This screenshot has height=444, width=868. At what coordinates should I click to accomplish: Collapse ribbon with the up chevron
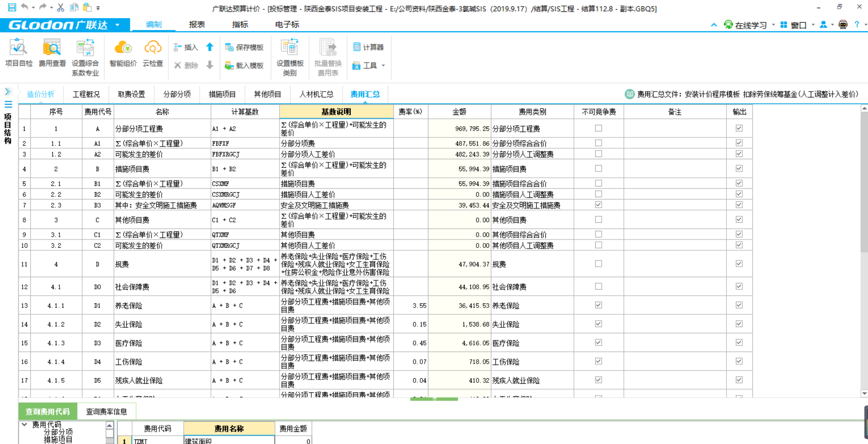pos(714,25)
